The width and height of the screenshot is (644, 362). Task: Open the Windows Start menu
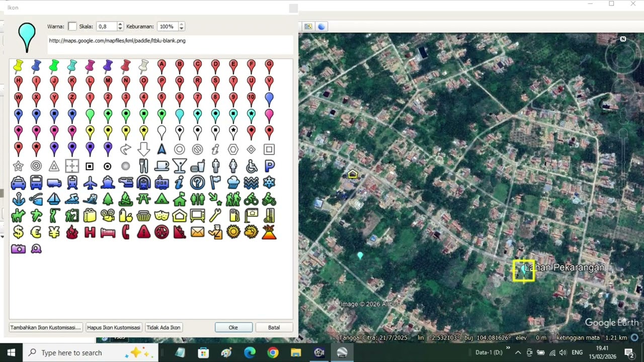click(11, 352)
